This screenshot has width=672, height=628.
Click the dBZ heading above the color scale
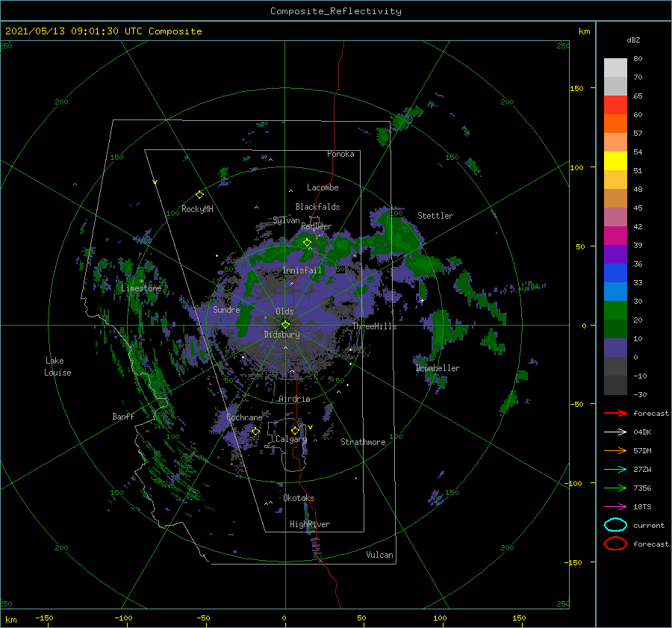click(x=633, y=40)
